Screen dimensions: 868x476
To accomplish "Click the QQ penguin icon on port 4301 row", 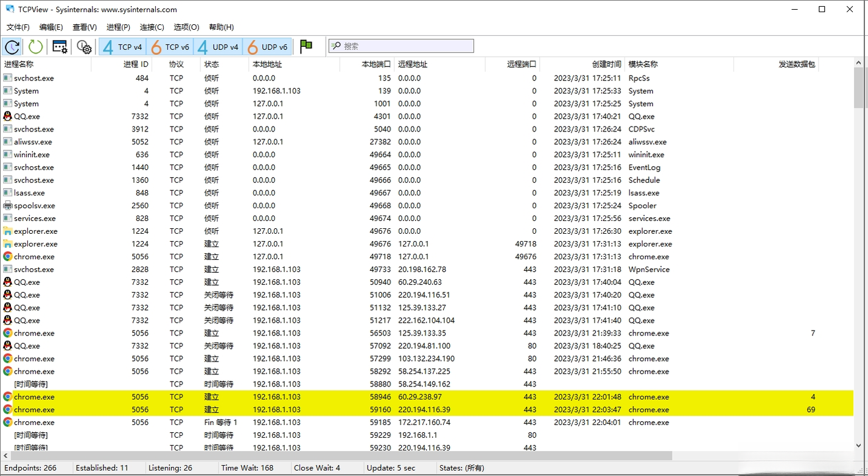I will (x=7, y=116).
